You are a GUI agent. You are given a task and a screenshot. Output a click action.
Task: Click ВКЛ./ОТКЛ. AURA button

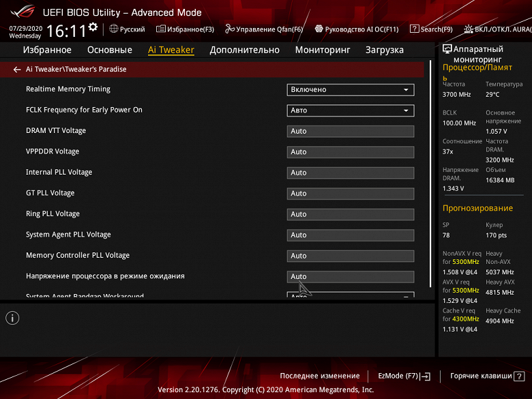(x=498, y=29)
